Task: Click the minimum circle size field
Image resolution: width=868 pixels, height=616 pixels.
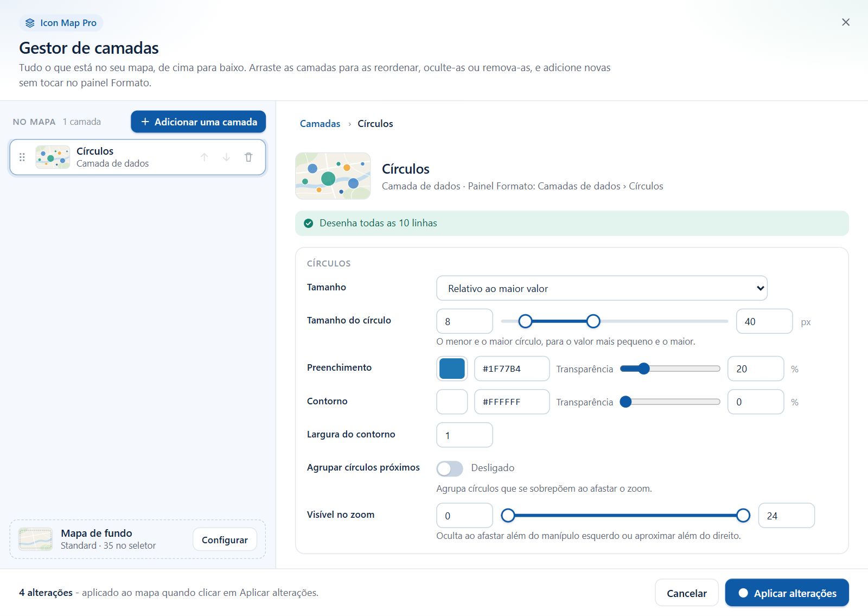Action: click(x=464, y=321)
